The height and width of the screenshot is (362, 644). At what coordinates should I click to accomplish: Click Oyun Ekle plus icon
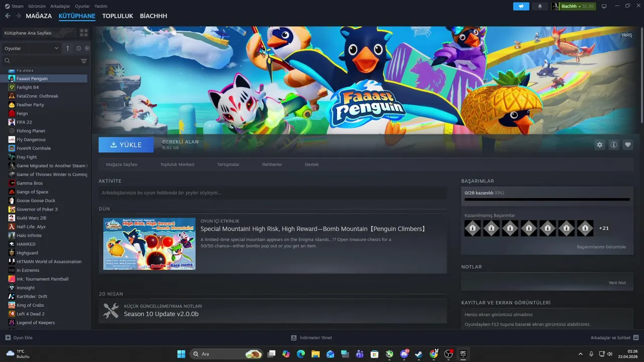click(x=8, y=337)
